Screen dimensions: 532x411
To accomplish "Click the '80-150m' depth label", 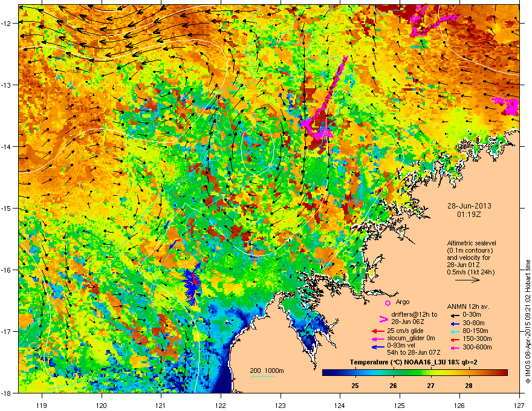I will [475, 331].
